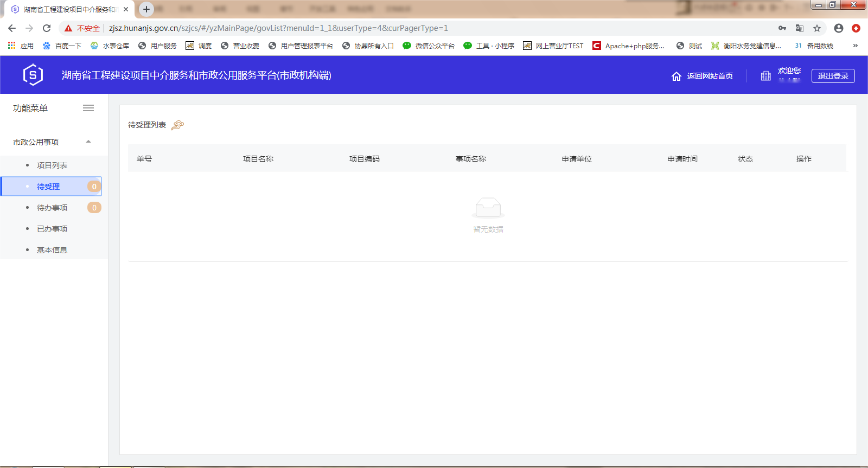Click the refresh icon beside 待受理列表
The image size is (868, 468).
coord(177,125)
